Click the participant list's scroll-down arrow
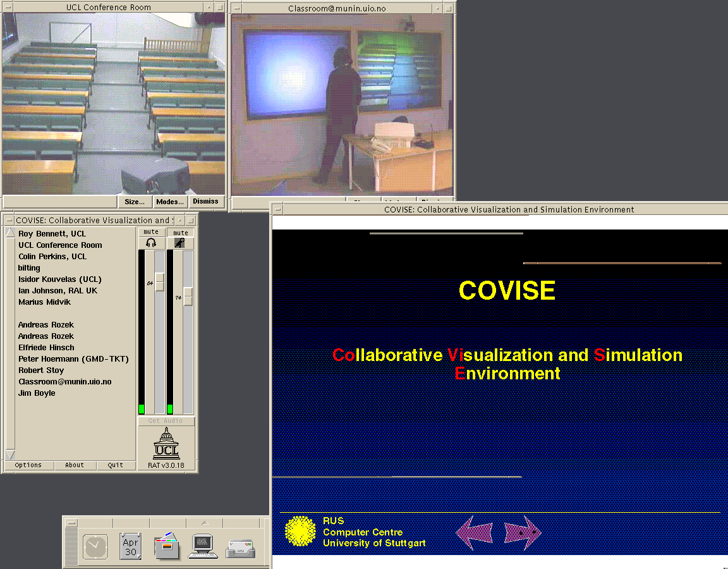 click(x=10, y=455)
